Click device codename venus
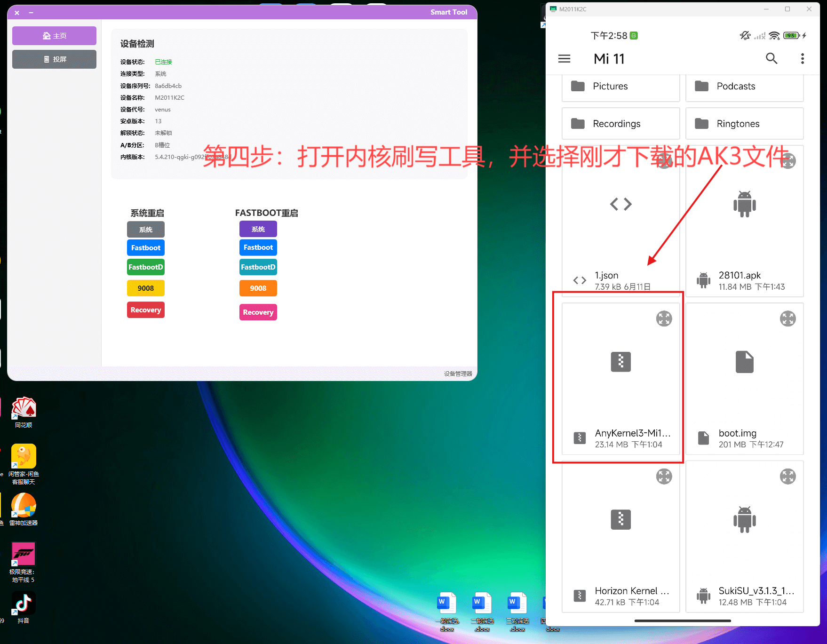Viewport: 827px width, 644px height. [x=162, y=110]
